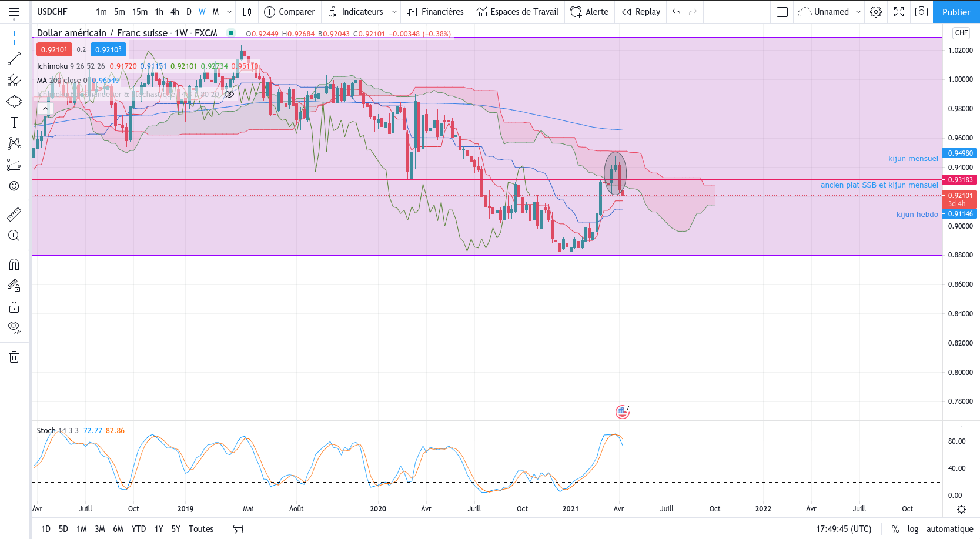This screenshot has width=980, height=539.
Task: Open chart settings gear icon
Action: click(876, 12)
